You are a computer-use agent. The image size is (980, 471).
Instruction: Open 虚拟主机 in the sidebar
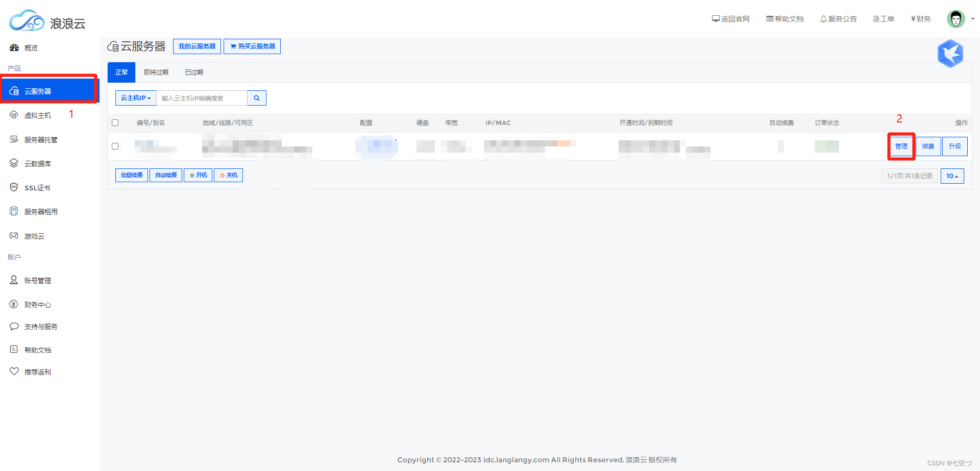tap(38, 115)
